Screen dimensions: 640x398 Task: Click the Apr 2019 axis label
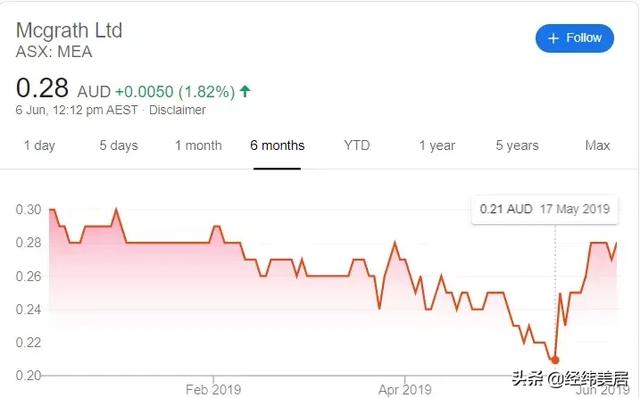tap(404, 390)
